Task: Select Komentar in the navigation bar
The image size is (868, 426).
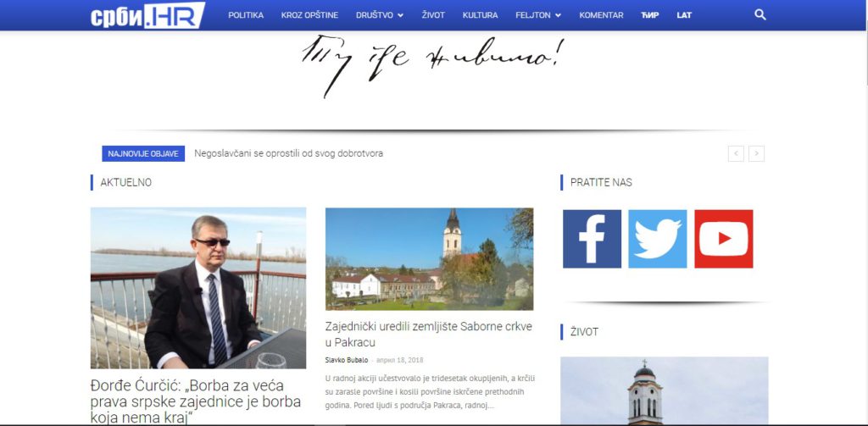Action: pos(601,15)
